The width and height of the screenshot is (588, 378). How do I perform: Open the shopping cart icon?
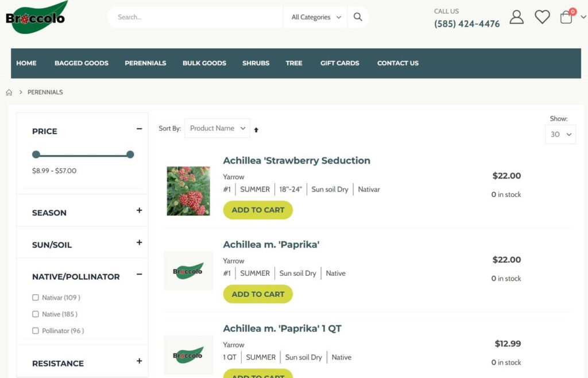coord(566,17)
